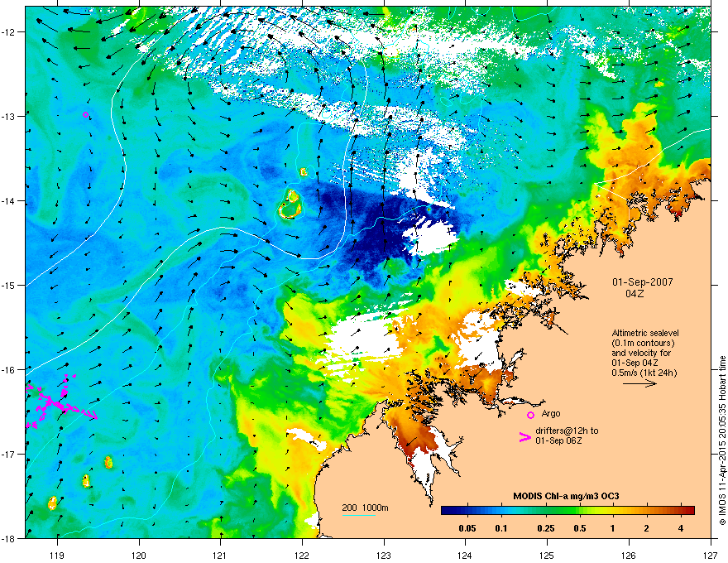Click the Argo float marker near 13°S, 119°E
This screenshot has width=728, height=563.
85,115
